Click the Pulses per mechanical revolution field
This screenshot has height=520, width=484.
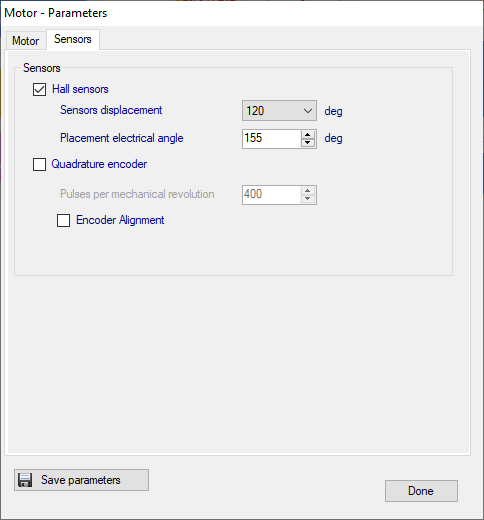[271, 195]
